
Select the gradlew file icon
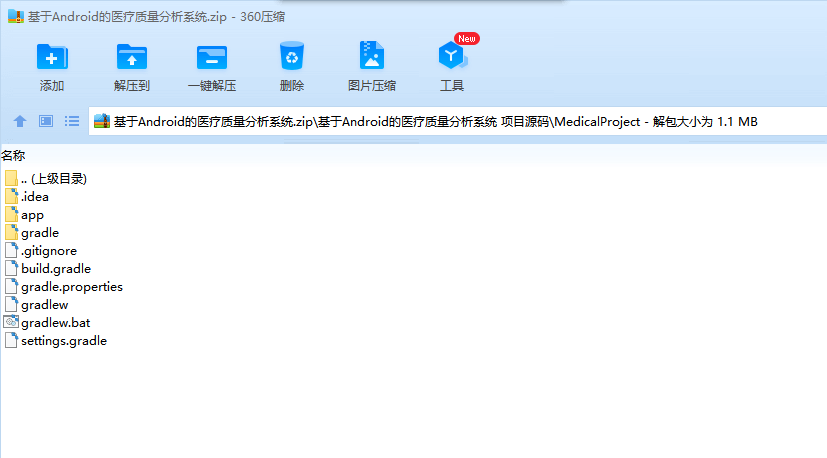tap(11, 304)
